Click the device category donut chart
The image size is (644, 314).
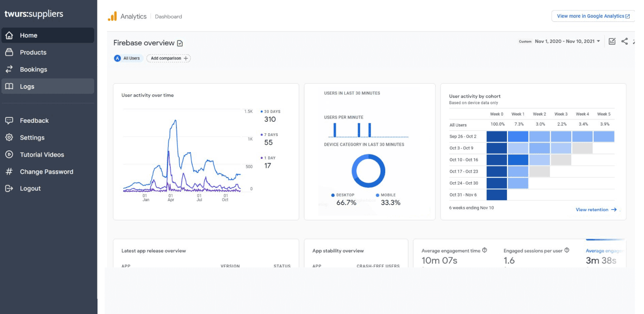369,171
